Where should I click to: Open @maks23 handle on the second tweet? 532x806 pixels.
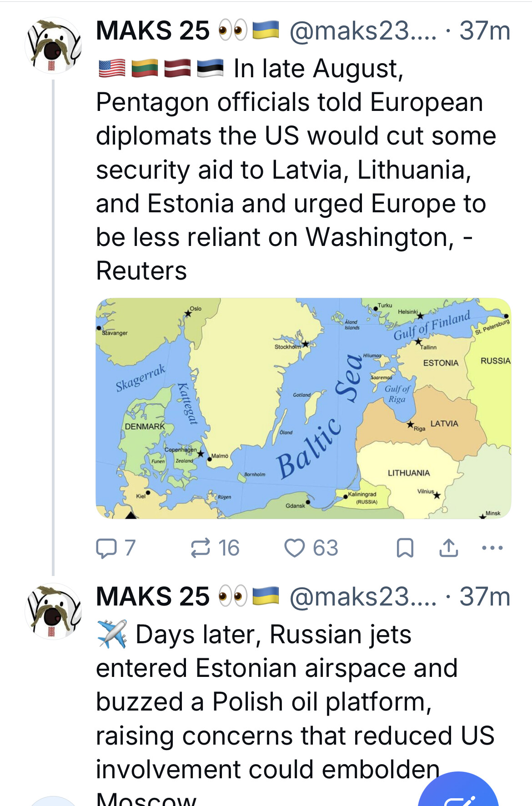coord(363,596)
